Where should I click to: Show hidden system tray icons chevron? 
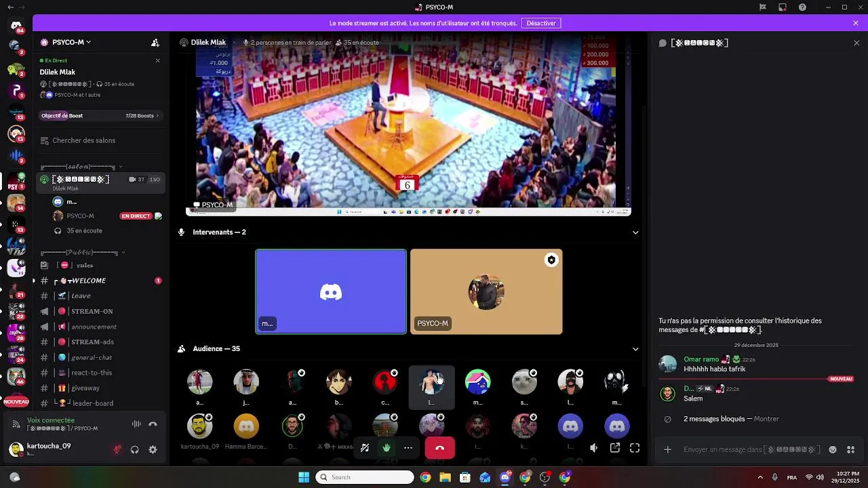(760, 477)
